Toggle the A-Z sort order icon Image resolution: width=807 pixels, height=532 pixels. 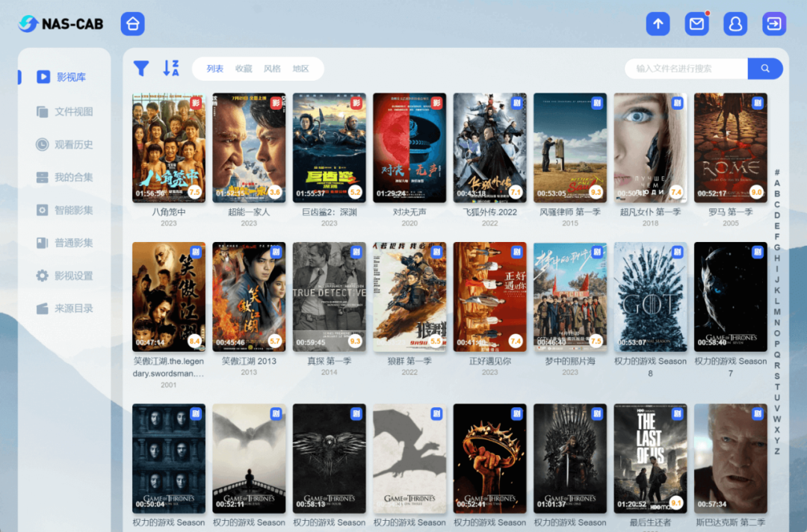(x=171, y=69)
